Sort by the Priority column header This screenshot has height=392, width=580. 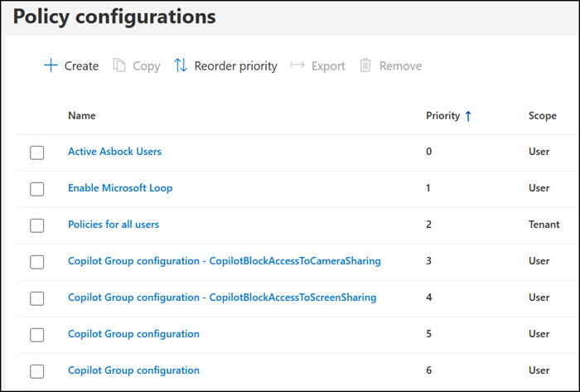(x=442, y=116)
